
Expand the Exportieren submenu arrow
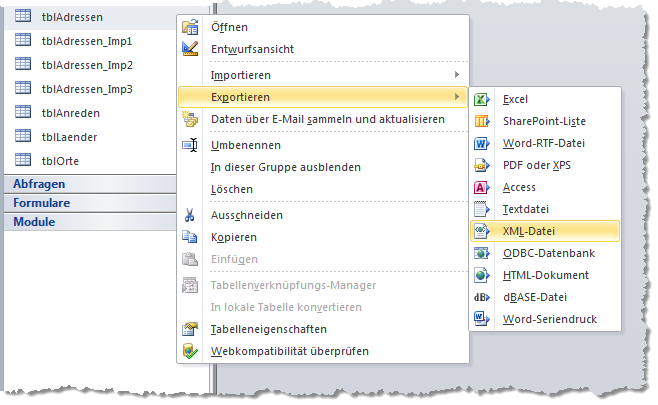click(x=457, y=97)
